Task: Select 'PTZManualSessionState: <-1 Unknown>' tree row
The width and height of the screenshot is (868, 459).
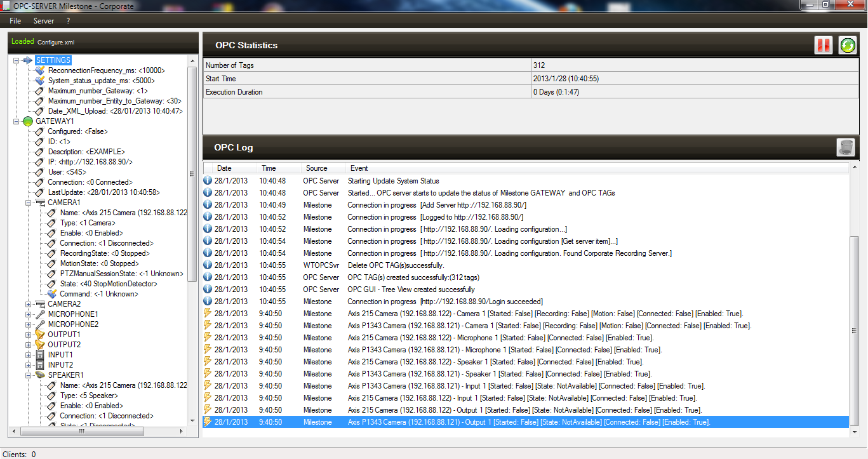Action: coord(122,274)
